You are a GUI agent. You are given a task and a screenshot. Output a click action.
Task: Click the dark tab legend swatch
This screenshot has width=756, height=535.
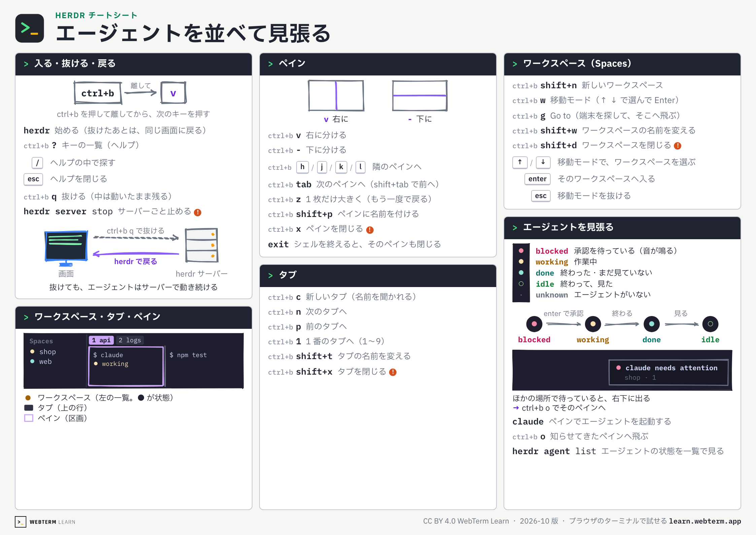(x=29, y=408)
